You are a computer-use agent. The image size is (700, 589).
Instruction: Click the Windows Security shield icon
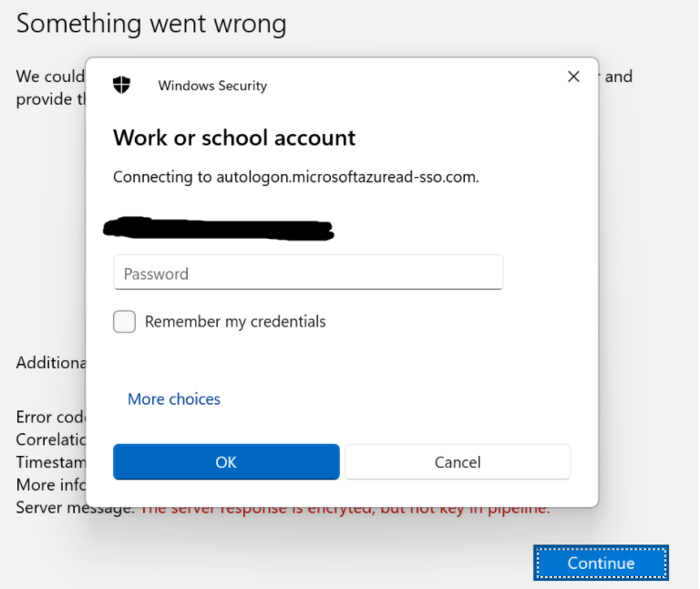click(x=121, y=85)
